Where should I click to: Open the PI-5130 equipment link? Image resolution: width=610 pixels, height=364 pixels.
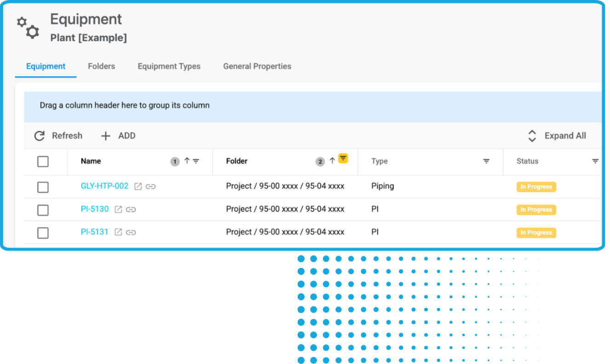coord(95,209)
